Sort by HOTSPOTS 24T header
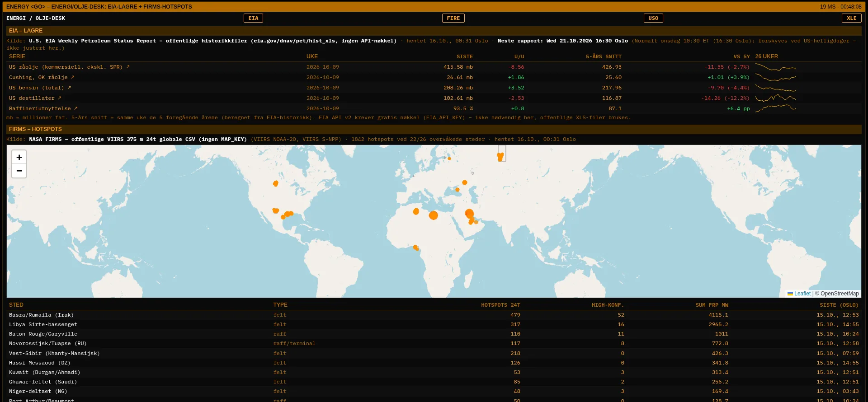The width and height of the screenshot is (868, 402). (x=500, y=305)
